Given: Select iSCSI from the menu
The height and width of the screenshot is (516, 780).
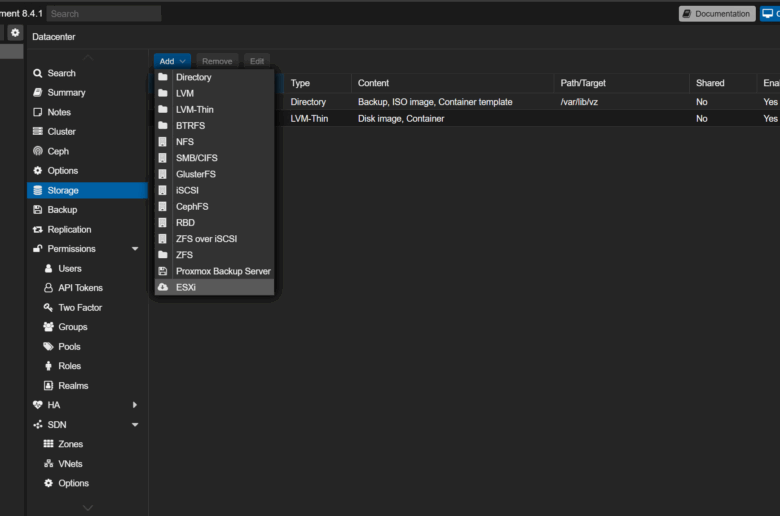Looking at the screenshot, I should tap(214, 190).
